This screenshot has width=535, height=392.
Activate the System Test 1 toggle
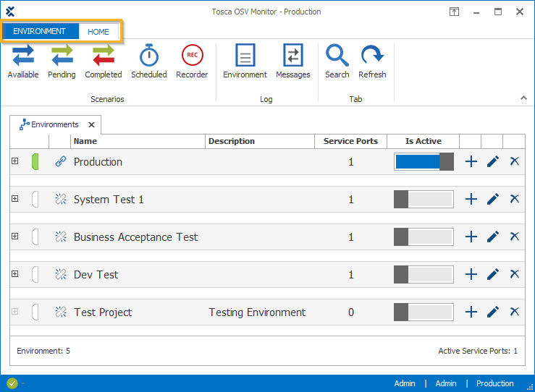(x=424, y=200)
